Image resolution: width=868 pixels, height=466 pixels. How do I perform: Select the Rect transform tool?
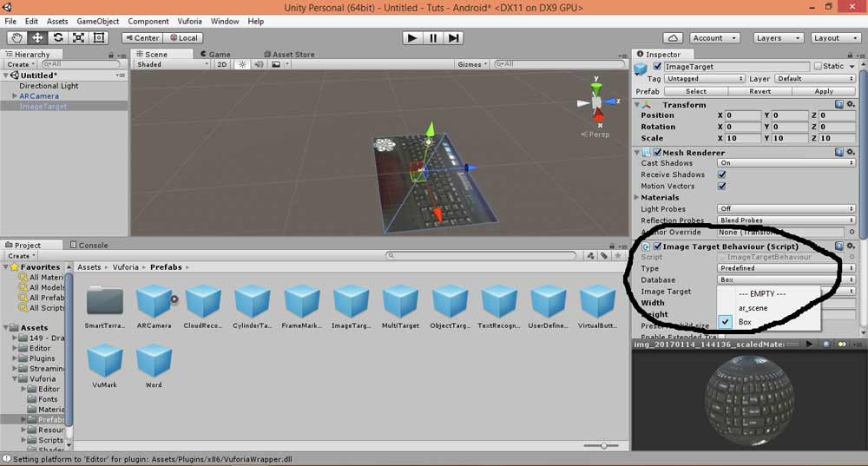[x=99, y=37]
